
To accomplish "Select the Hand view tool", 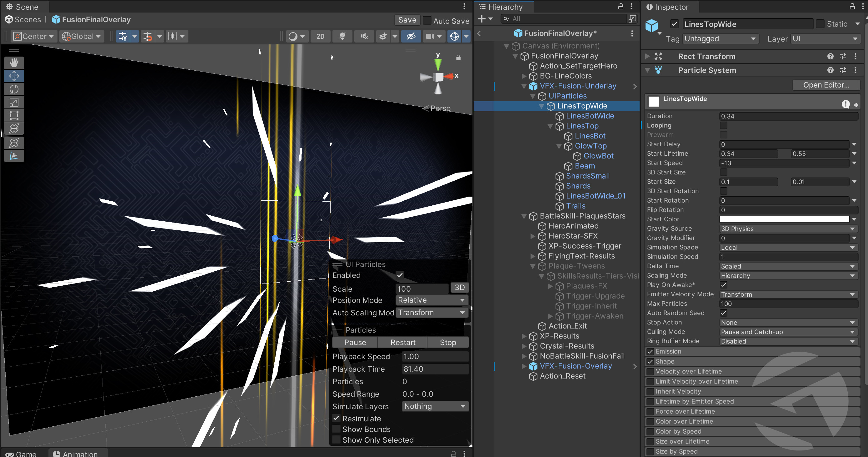I will (14, 63).
